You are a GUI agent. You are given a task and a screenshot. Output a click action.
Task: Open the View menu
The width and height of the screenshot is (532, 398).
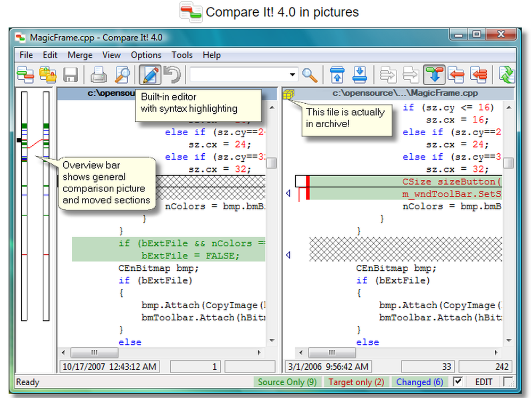pyautogui.click(x=111, y=55)
